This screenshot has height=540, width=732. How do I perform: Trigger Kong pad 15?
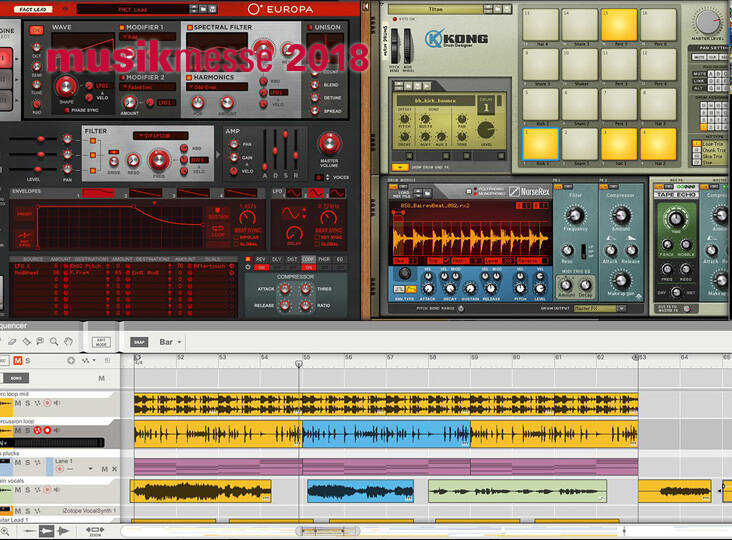[619, 24]
